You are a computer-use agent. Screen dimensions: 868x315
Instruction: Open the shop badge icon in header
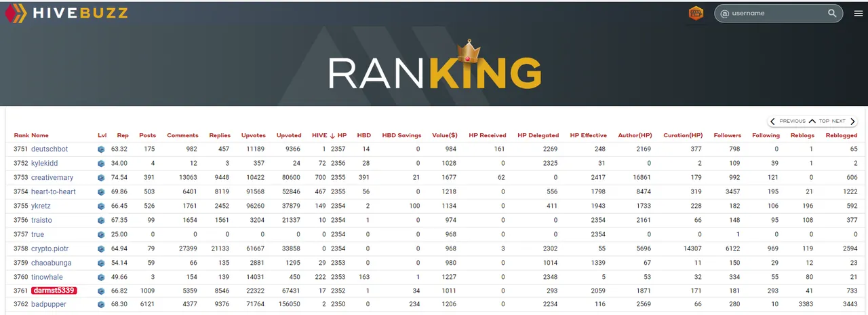coord(696,13)
